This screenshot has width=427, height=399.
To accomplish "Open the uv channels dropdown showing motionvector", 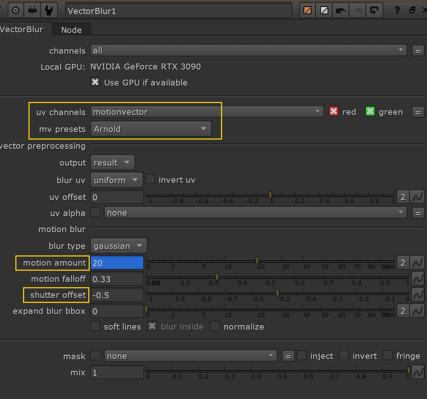I will [207, 112].
